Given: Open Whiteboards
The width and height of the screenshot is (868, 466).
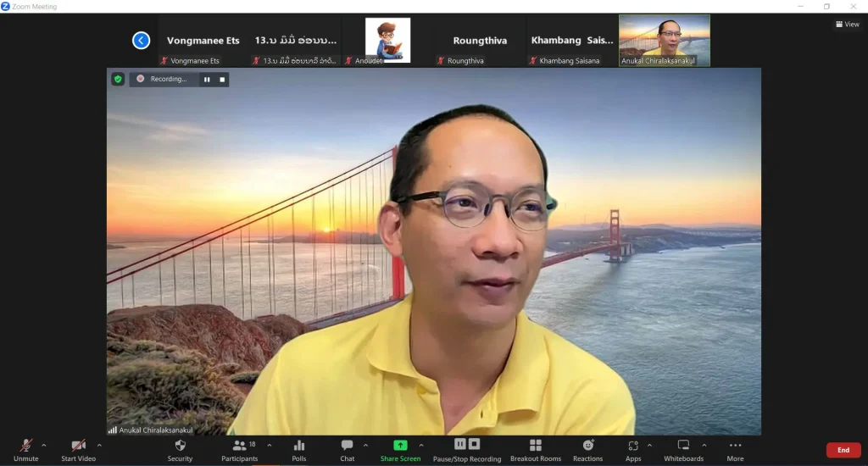Looking at the screenshot, I should point(683,450).
